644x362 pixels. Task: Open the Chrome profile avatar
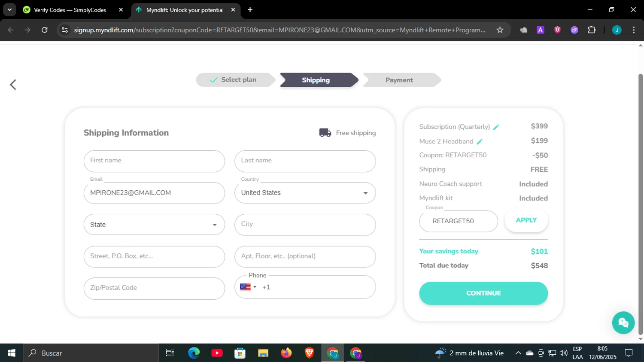pos(617,30)
